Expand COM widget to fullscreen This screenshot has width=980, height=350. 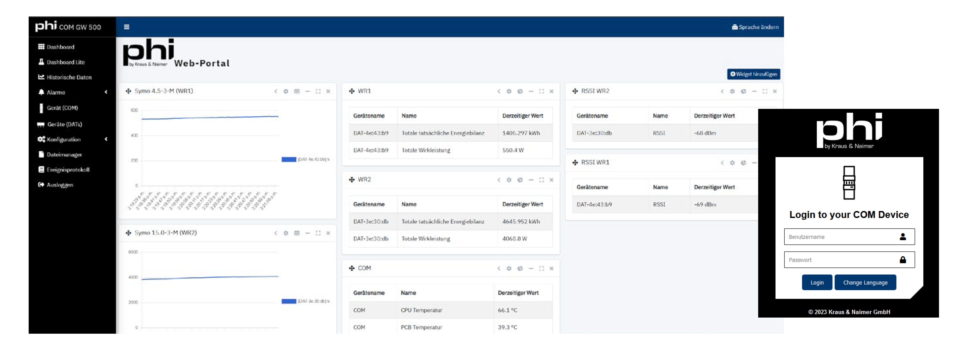[541, 269]
